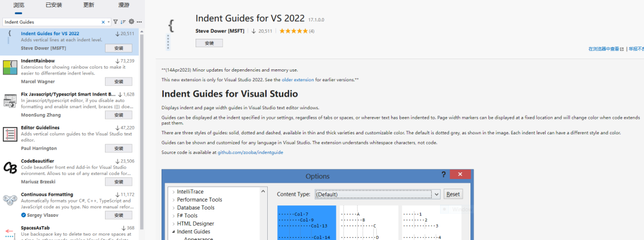This screenshot has height=240, width=644.
Task: Open the IndentRainbow extension title
Action: click(38, 61)
